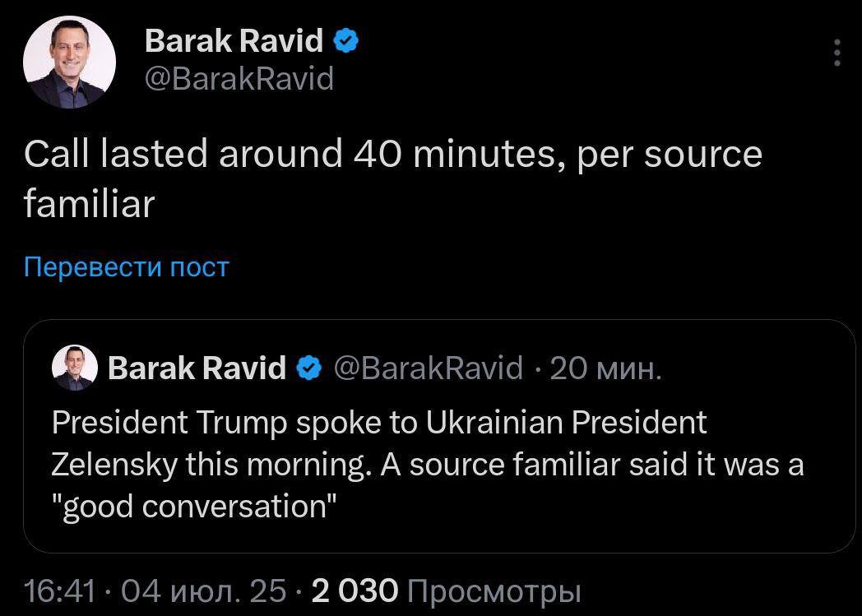The height and width of the screenshot is (616, 862).
Task: Click the quoted post's 20 мин. timestamp
Action: pyautogui.click(x=605, y=368)
